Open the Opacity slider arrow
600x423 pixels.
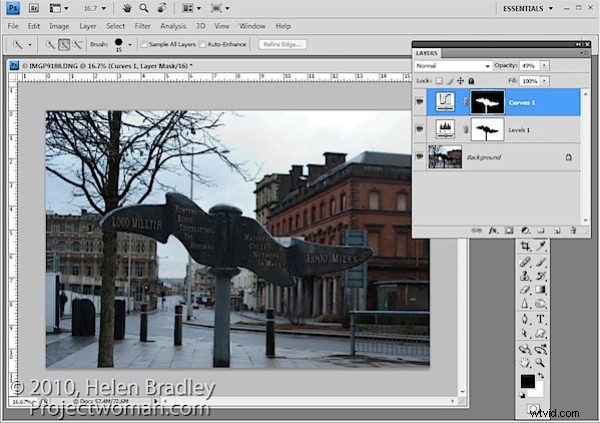[x=545, y=66]
